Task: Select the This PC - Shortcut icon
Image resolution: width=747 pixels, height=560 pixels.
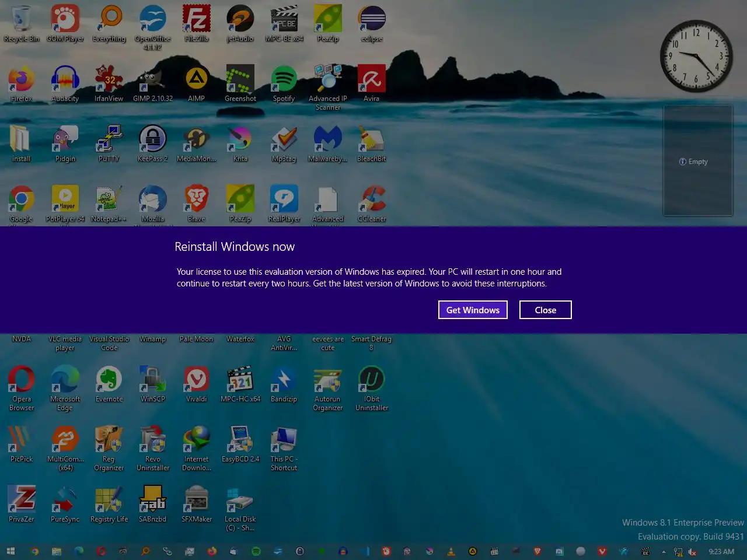Action: point(284,448)
